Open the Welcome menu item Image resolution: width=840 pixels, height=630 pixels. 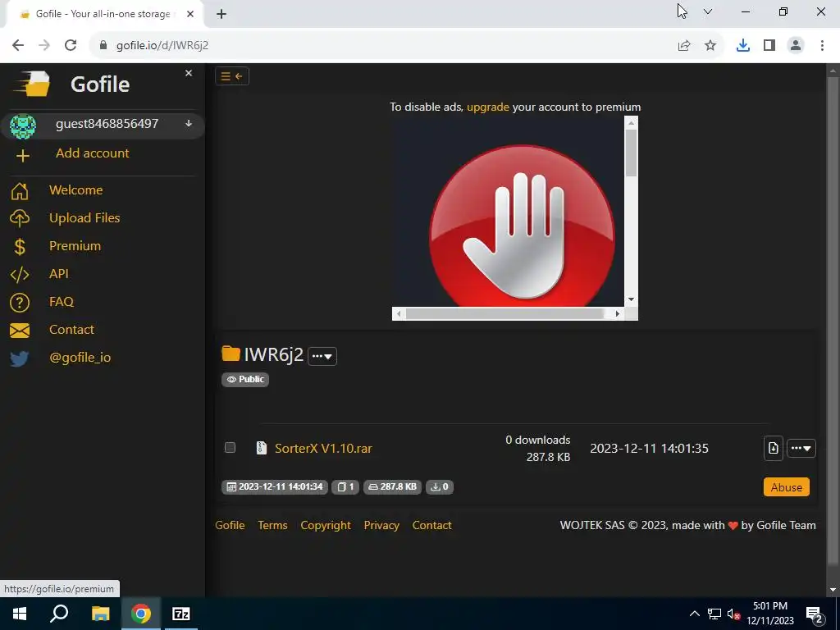[75, 190]
